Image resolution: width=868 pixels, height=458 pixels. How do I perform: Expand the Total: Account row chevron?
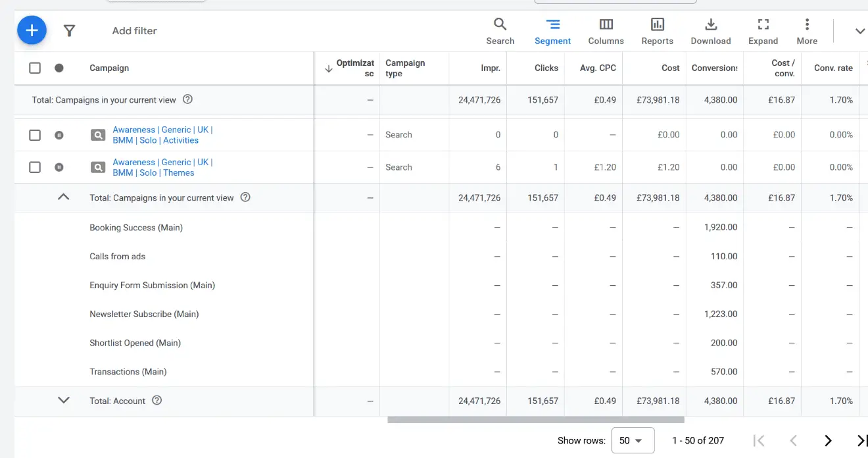coord(63,400)
